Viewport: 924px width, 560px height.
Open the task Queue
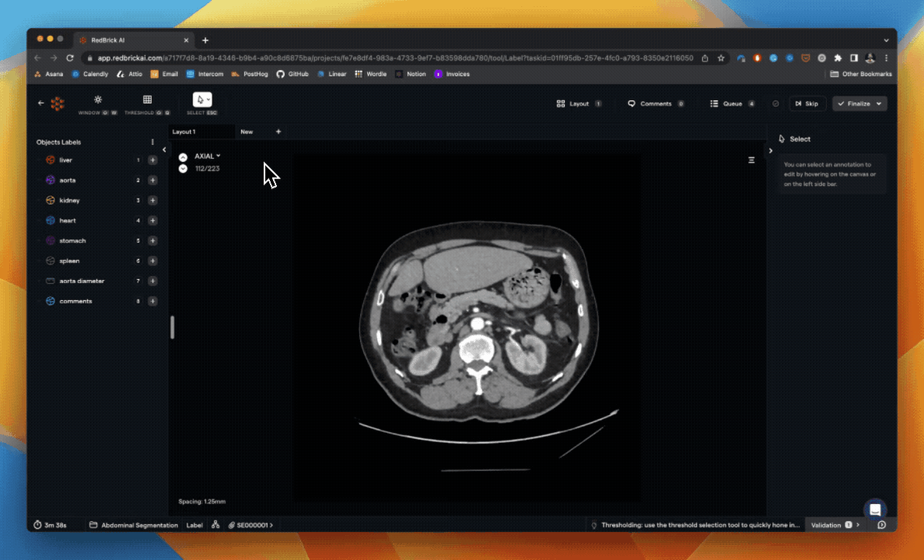pyautogui.click(x=732, y=104)
